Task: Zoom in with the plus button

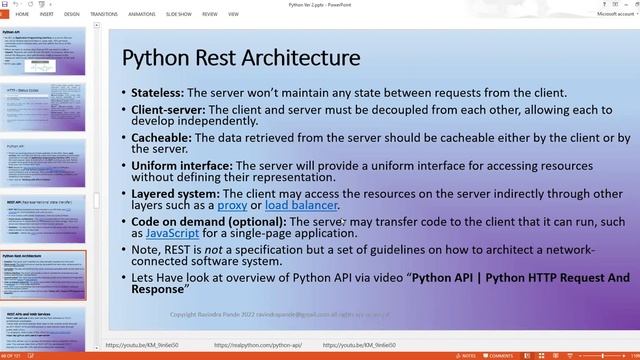Action: [x=624, y=356]
